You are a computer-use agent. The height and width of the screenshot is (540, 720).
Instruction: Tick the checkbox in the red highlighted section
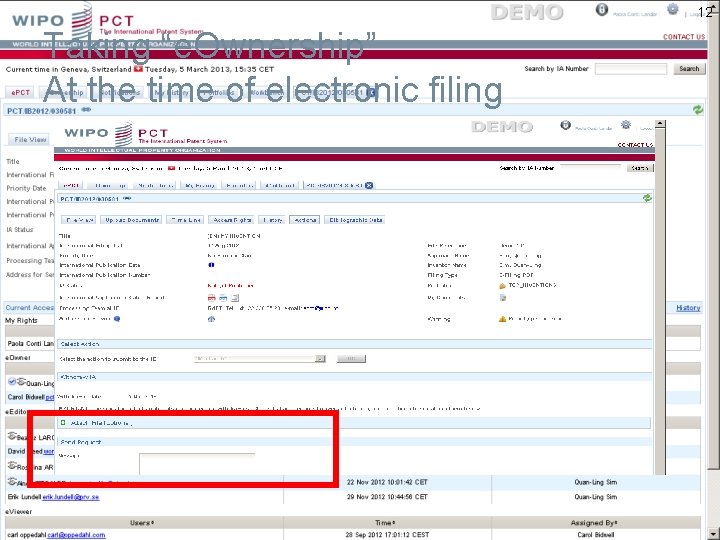pyautogui.click(x=63, y=422)
